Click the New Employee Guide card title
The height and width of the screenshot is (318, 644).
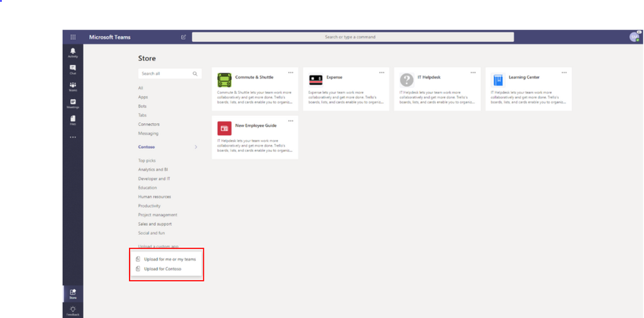click(256, 126)
